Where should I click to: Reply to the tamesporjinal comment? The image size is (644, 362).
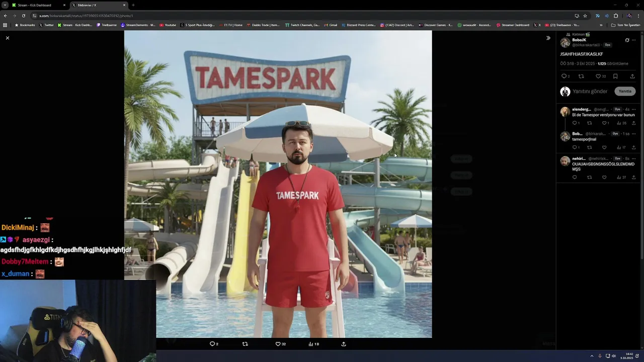coord(575,147)
